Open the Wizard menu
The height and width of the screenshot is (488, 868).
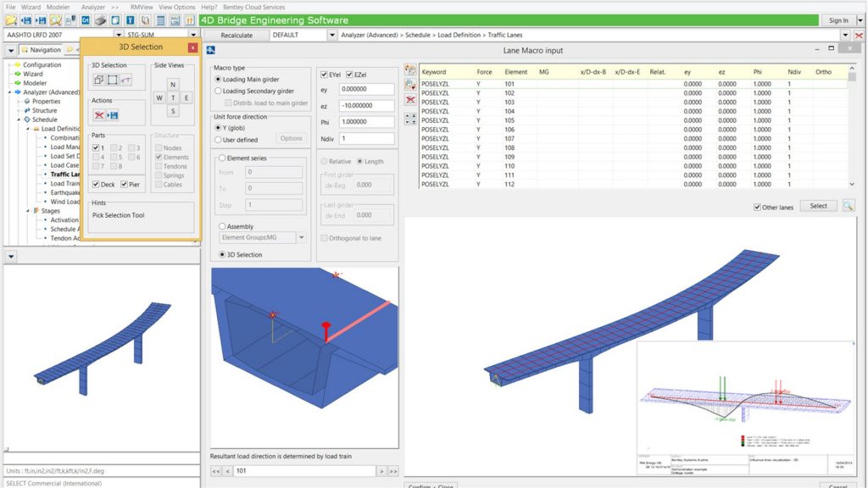click(x=31, y=7)
